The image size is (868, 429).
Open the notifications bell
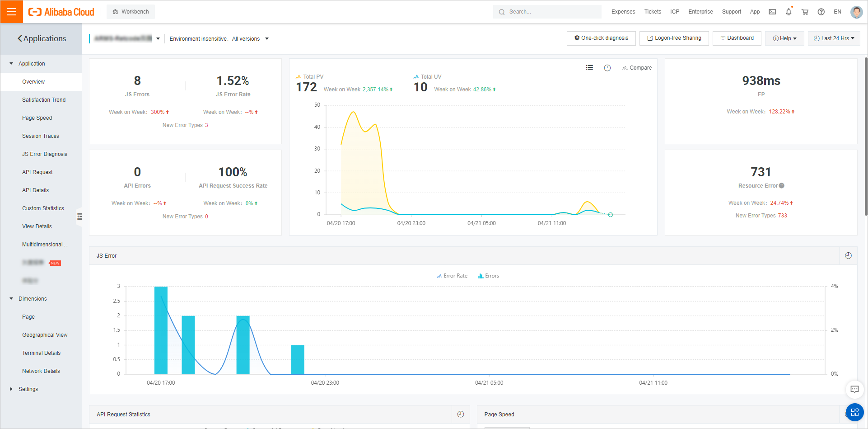[x=789, y=12]
